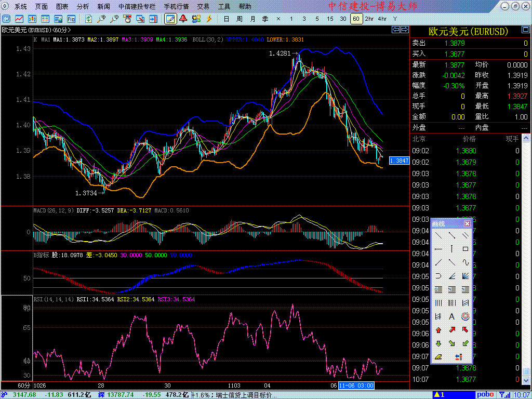Open the 帮助 menu

point(245,7)
